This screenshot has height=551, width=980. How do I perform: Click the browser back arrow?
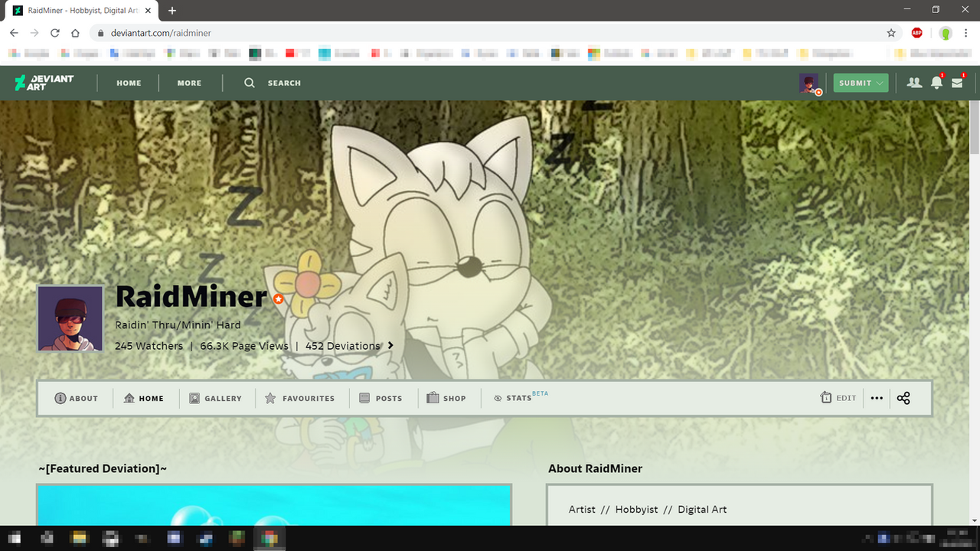click(x=14, y=33)
